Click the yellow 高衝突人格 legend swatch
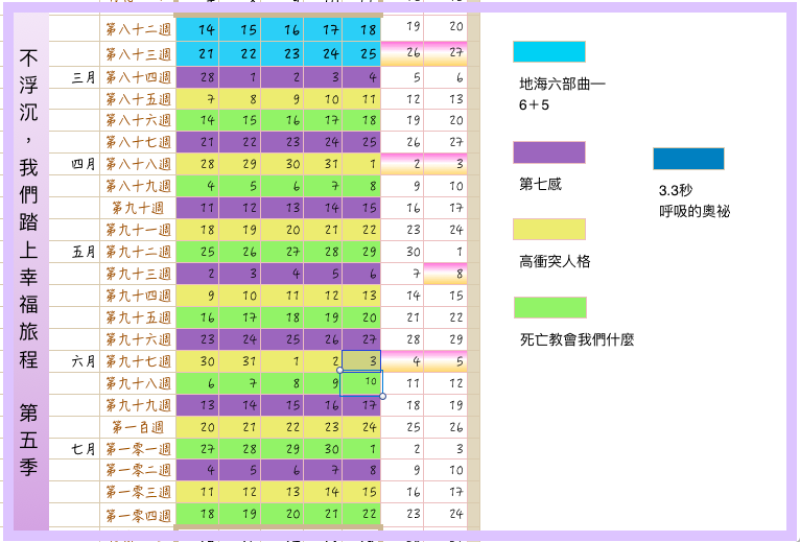This screenshot has width=800, height=542. [x=549, y=230]
